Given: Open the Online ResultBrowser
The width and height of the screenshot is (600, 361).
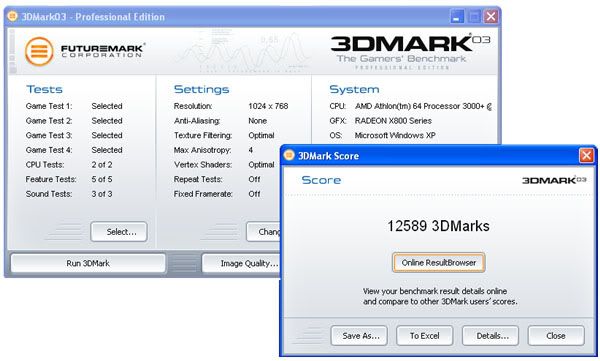Looking at the screenshot, I should (x=439, y=263).
